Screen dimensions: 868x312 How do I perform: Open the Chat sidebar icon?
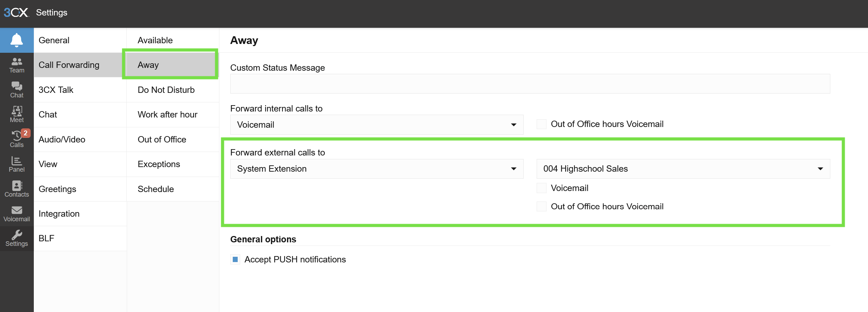pos(17,90)
